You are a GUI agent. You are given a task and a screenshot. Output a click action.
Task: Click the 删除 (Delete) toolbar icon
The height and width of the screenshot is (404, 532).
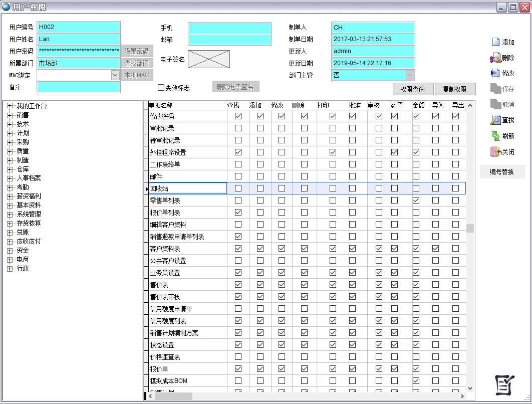[x=495, y=58]
